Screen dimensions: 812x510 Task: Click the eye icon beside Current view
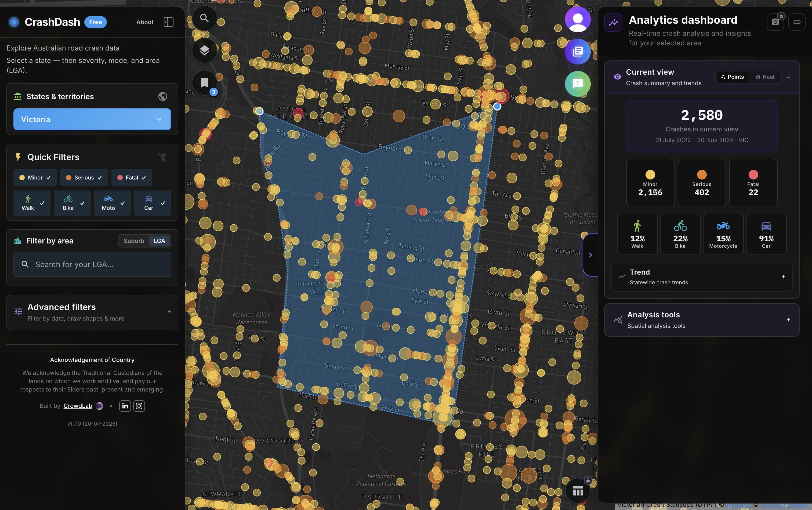617,77
